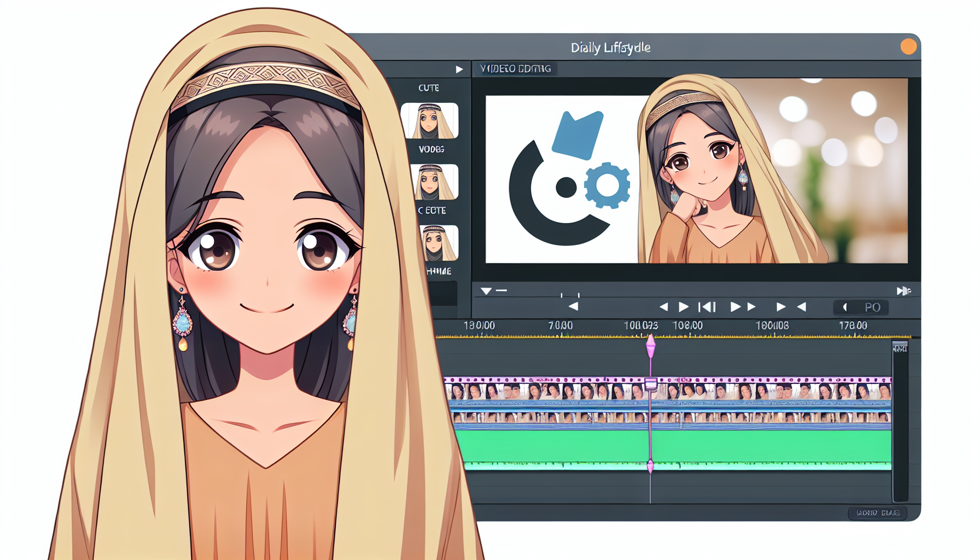Click the blue gear icon in preview
Image resolution: width=980 pixels, height=560 pixels.
coord(607,185)
